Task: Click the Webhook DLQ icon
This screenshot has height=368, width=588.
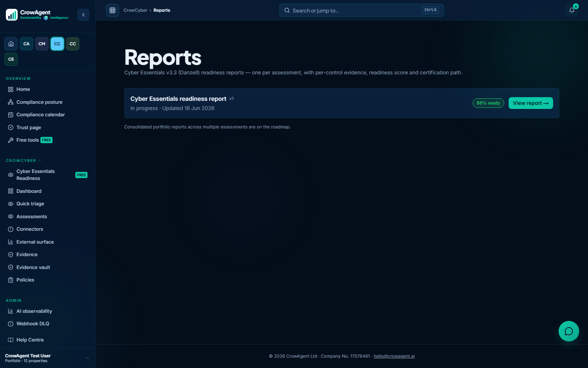Action: coord(11,324)
